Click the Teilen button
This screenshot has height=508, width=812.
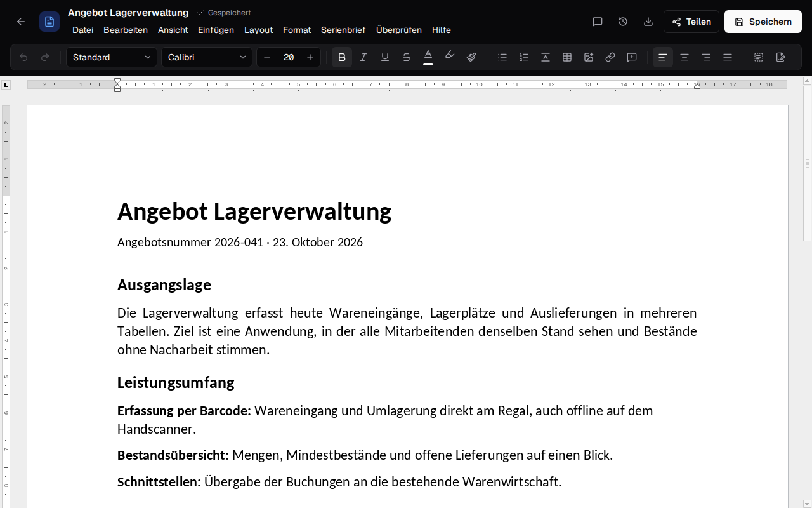691,22
